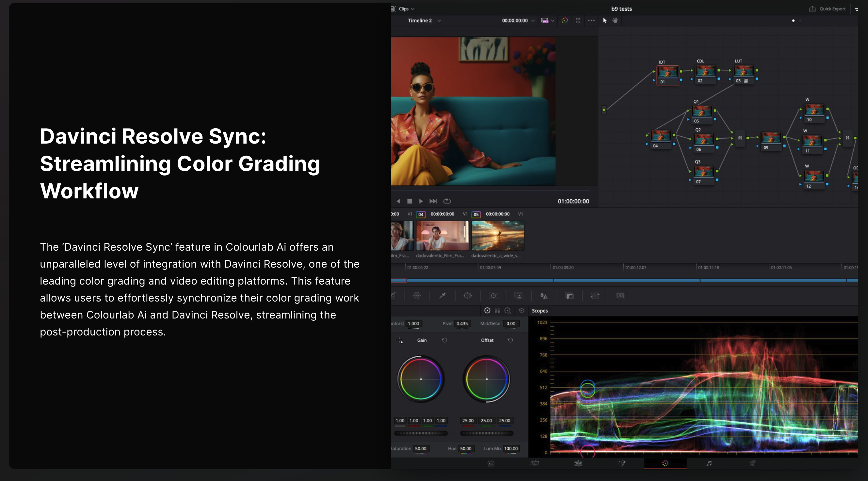
Task: Click the Lum Mix value field 100.00
Action: click(x=511, y=448)
